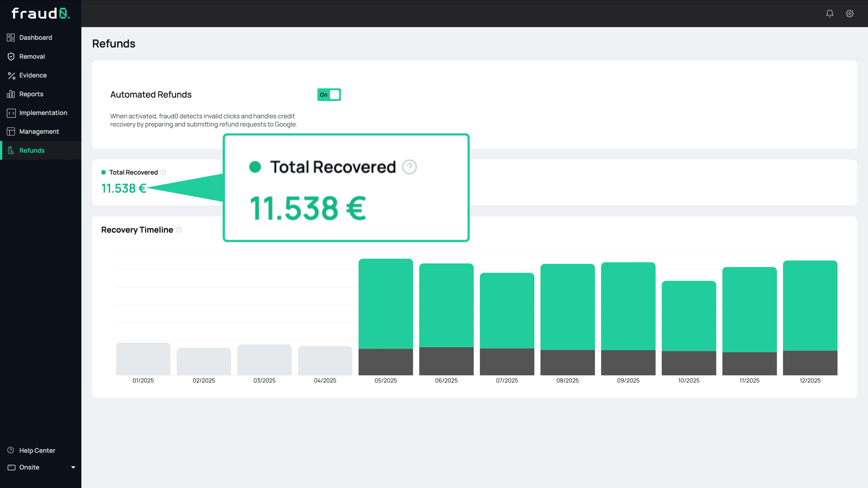Go to the Dashboard menu entry
This screenshot has width=868, height=488.
pyautogui.click(x=35, y=37)
